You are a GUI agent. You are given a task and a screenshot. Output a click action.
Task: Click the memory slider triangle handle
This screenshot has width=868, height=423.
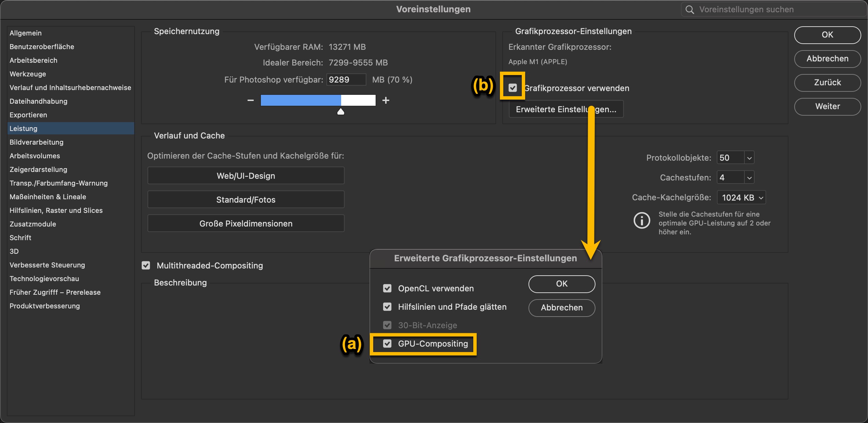pos(340,112)
